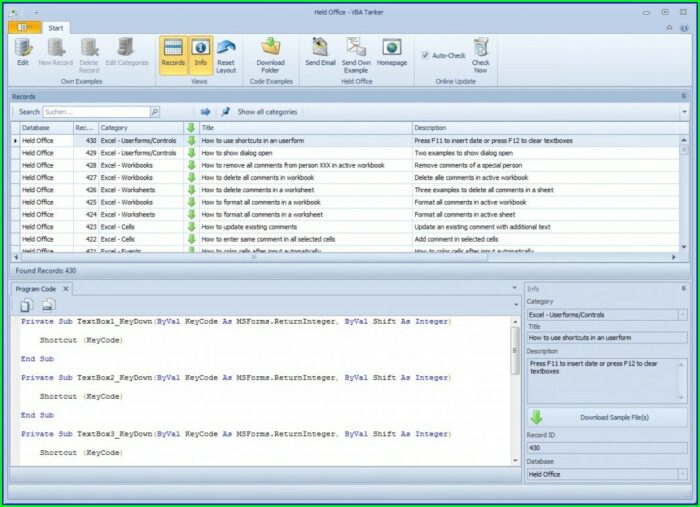
Task: Select the Program Code tab
Action: (36, 289)
